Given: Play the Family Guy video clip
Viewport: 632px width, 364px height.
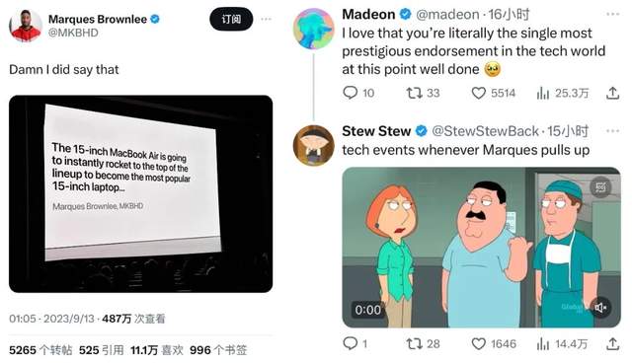Looking at the screenshot, I should pyautogui.click(x=481, y=248).
